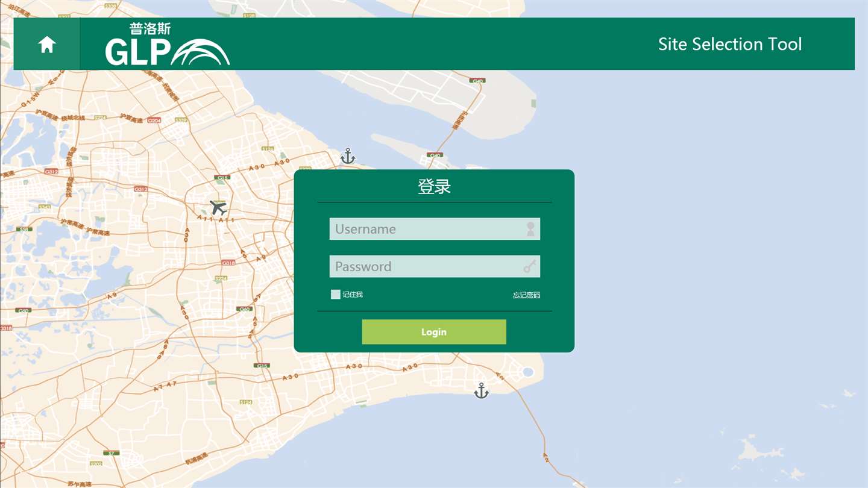
Task: Click the GLP logo in header
Action: tap(168, 45)
